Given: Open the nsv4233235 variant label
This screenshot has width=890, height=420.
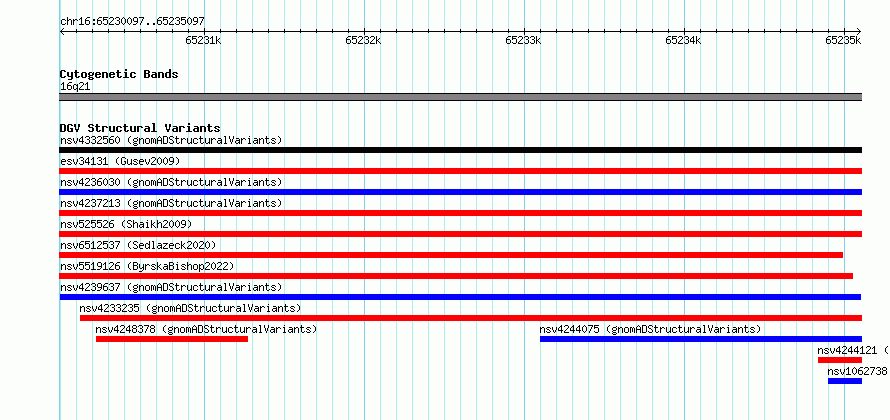Looking at the screenshot, I should point(190,308).
